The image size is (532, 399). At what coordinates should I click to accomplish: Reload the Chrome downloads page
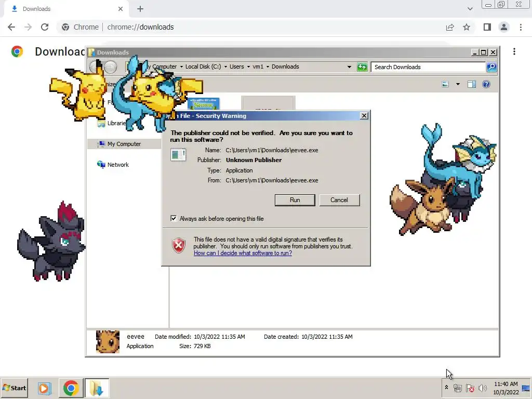[45, 27]
